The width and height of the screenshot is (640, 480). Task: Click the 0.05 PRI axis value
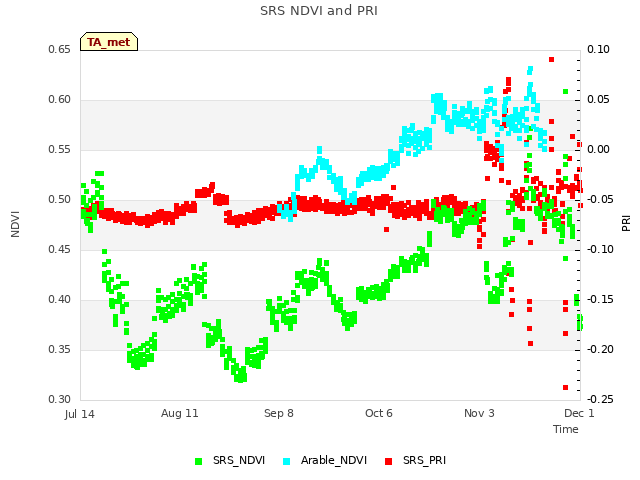pos(598,100)
